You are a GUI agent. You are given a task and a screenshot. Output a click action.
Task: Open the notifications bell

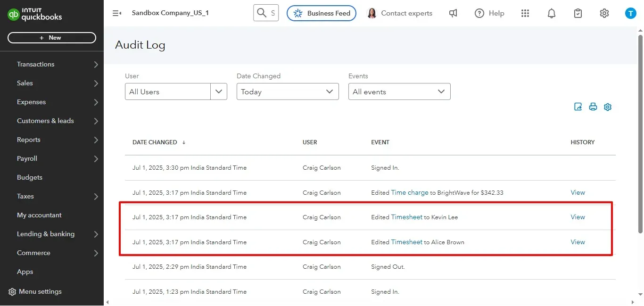point(552,13)
